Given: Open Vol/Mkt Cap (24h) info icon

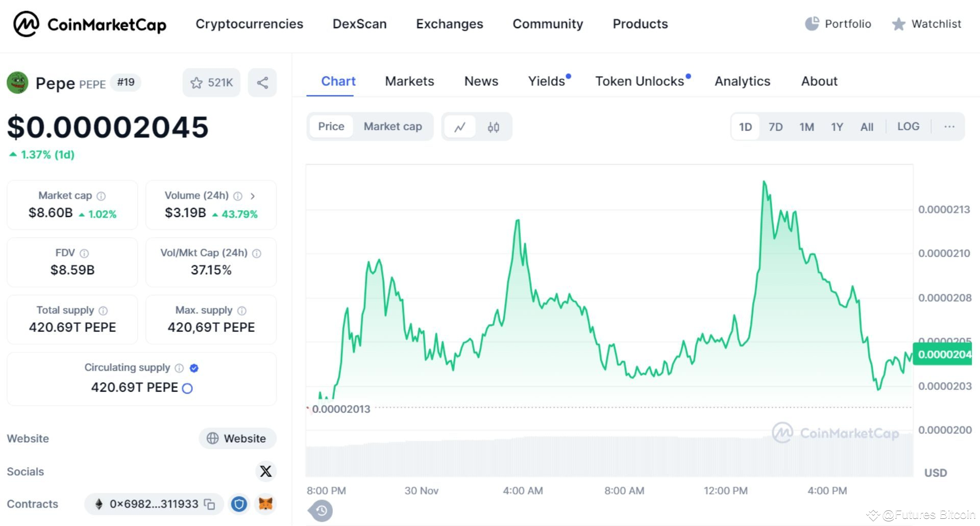Looking at the screenshot, I should pos(257,253).
